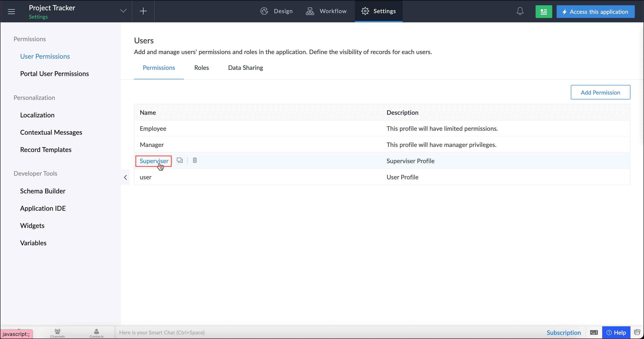Switch to the Roles tab
The width and height of the screenshot is (644, 339).
click(201, 67)
